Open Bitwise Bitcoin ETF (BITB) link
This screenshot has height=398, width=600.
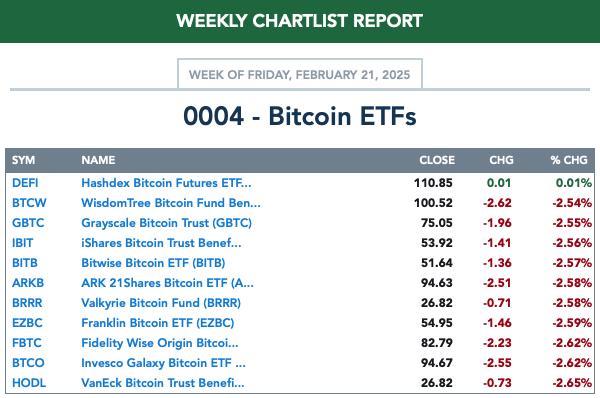click(x=153, y=263)
